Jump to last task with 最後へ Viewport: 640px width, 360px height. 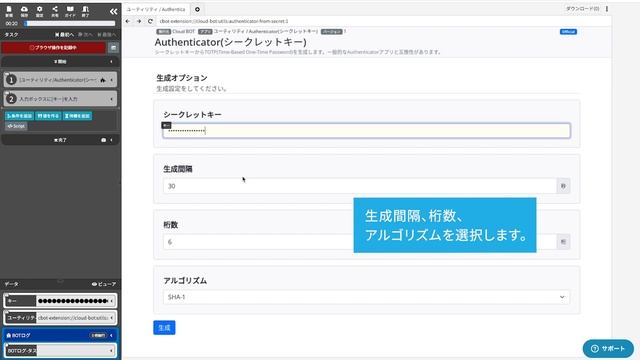click(106, 35)
